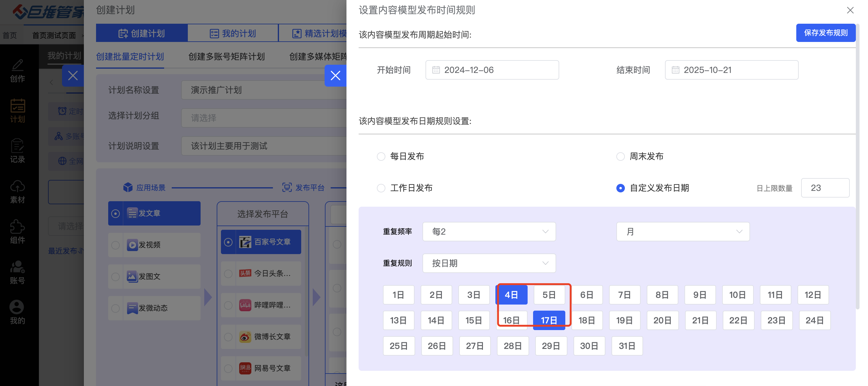Viewport: 868px width, 386px height.
Task: Select the 每日发布 radio option
Action: coord(381,157)
